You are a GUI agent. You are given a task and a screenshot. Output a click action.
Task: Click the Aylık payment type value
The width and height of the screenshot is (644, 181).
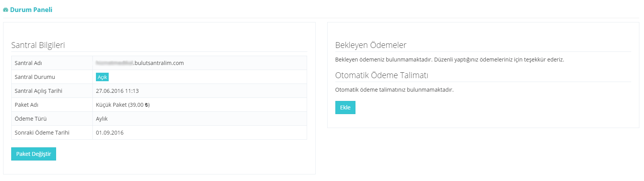[x=102, y=119]
